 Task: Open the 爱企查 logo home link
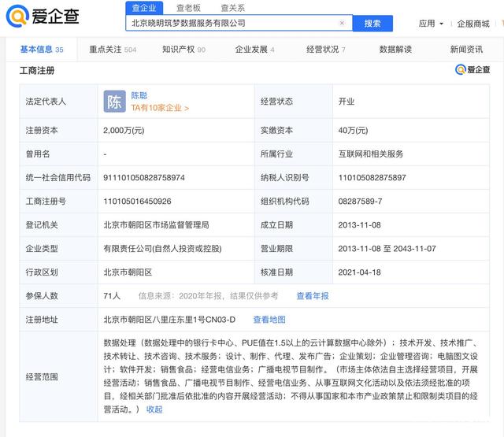tap(43, 16)
